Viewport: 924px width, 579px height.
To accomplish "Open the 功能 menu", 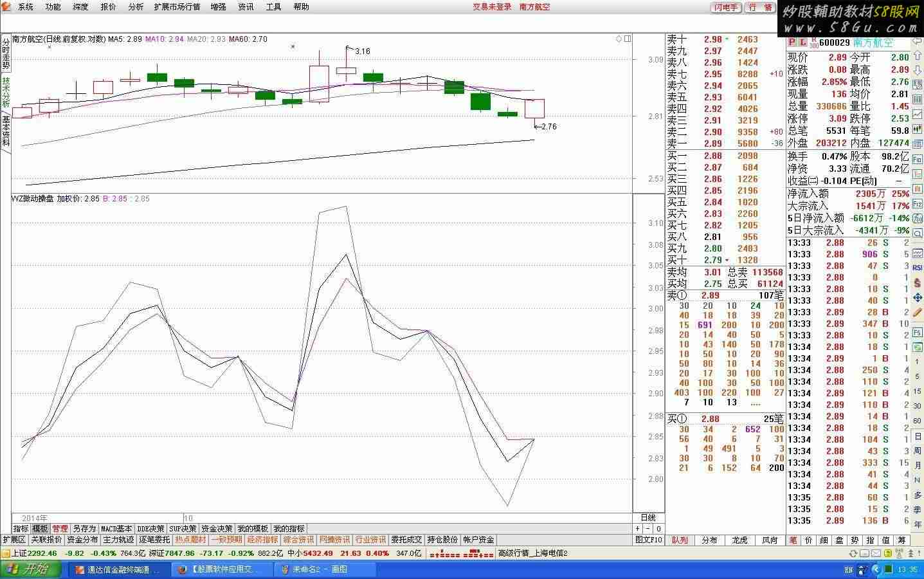I will pos(53,7).
